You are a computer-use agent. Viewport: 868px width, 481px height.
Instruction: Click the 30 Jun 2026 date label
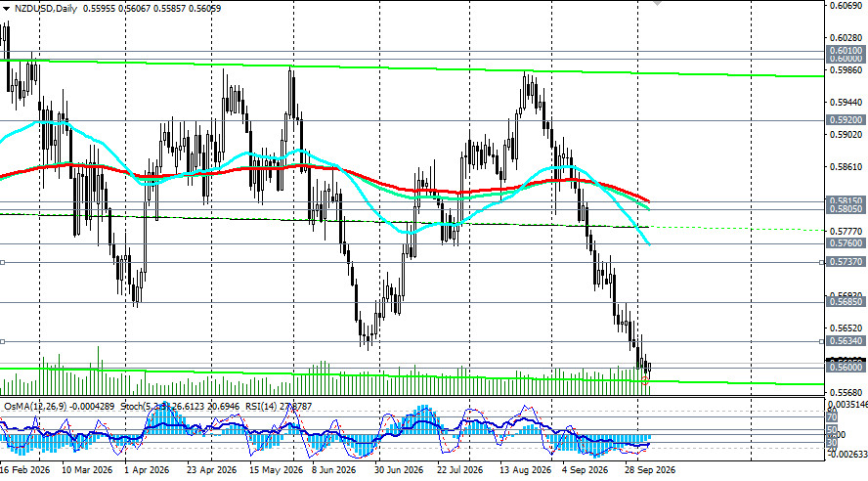tap(399, 470)
